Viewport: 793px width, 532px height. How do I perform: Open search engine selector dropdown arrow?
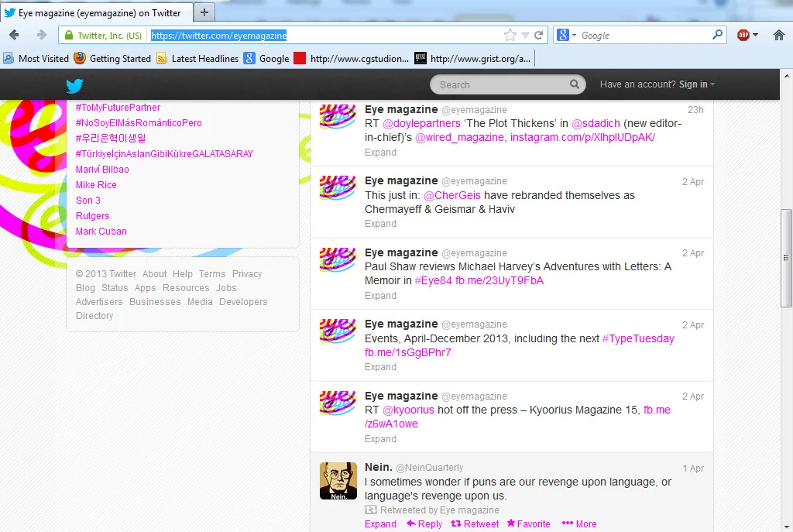[574, 36]
